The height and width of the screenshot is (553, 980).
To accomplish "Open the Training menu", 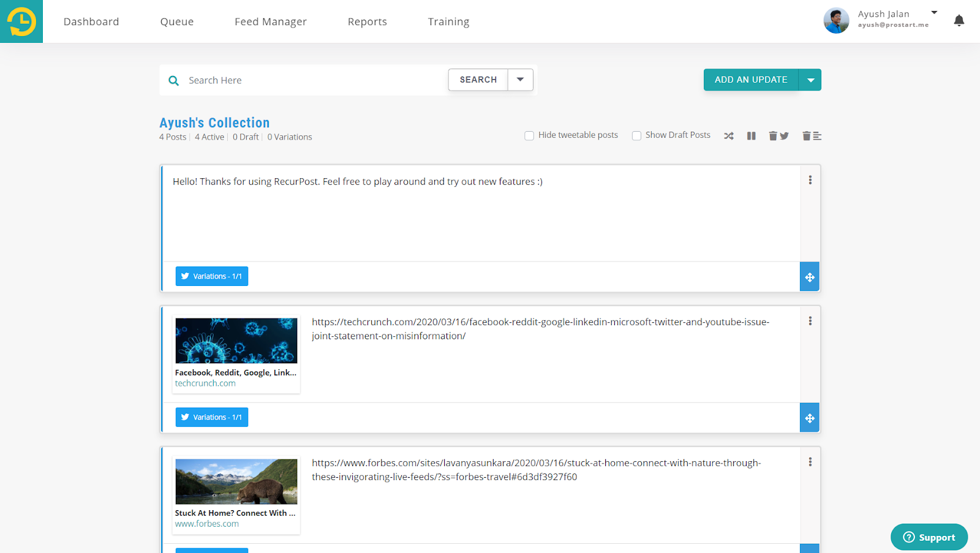I will (448, 21).
